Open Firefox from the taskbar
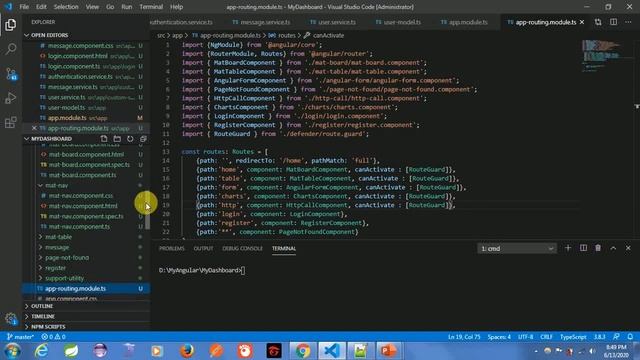 click(x=187, y=351)
